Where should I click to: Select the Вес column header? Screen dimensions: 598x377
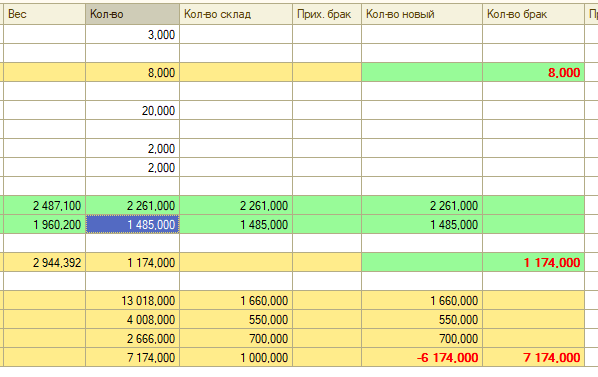[x=44, y=14]
